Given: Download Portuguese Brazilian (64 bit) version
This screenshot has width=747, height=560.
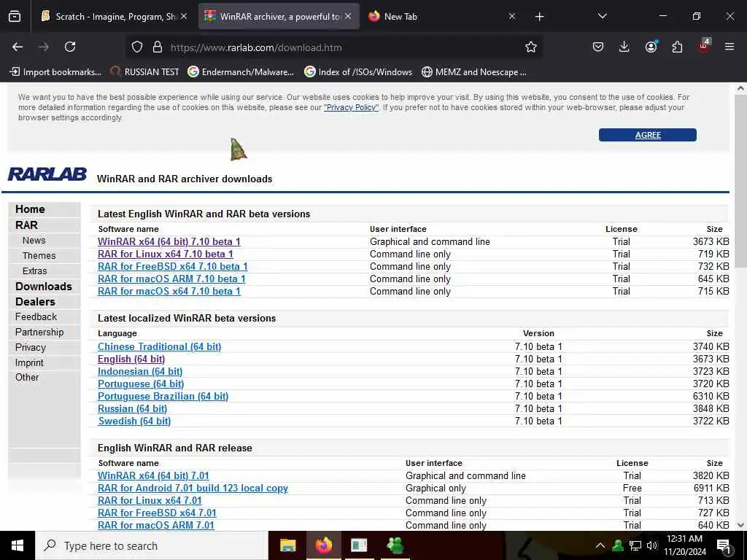Looking at the screenshot, I should (163, 396).
